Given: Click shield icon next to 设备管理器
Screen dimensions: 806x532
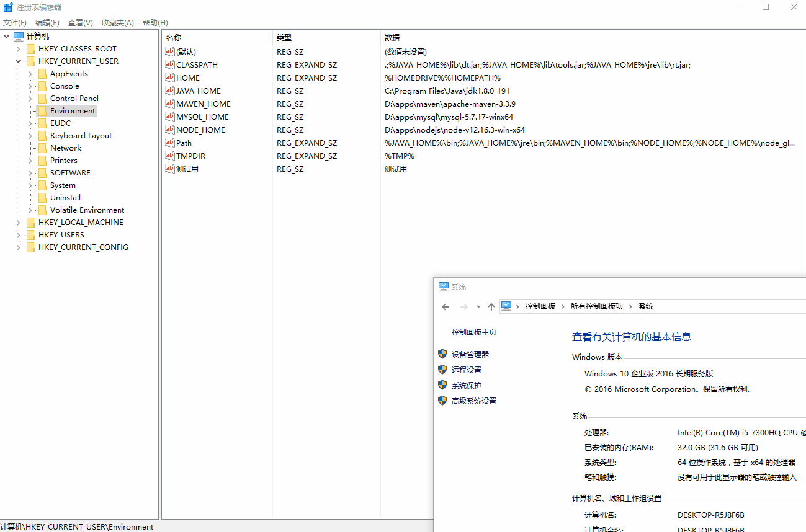Looking at the screenshot, I should (x=442, y=354).
